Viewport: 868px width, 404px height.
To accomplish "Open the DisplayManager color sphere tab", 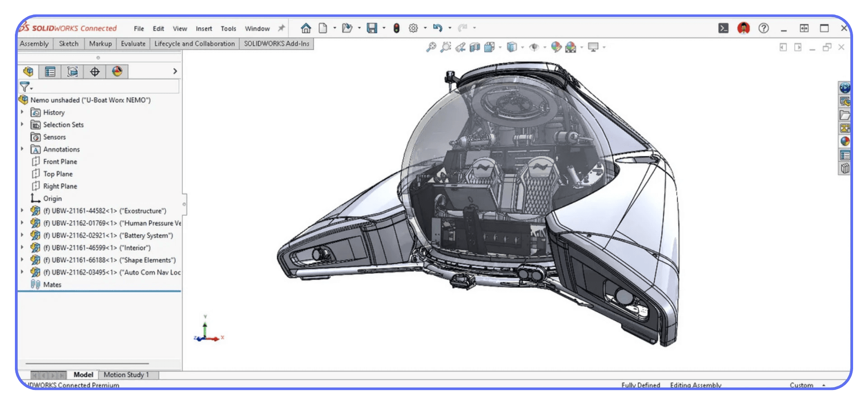I will tap(117, 71).
